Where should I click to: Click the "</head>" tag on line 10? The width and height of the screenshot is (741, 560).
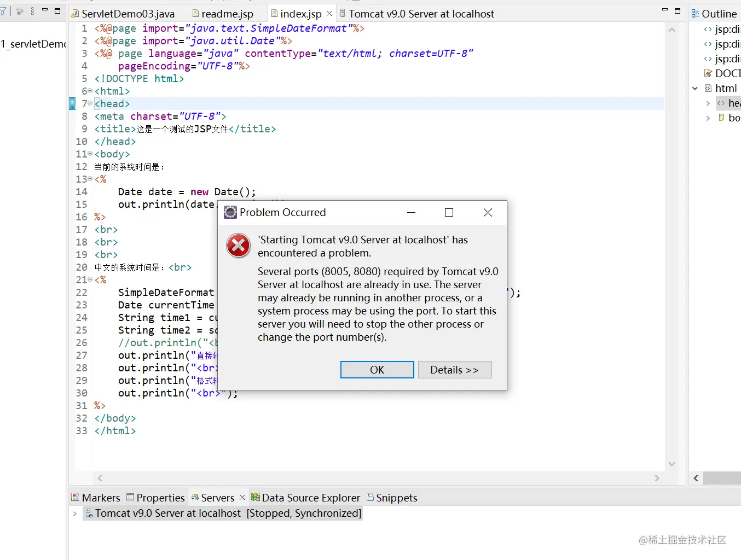tap(115, 142)
